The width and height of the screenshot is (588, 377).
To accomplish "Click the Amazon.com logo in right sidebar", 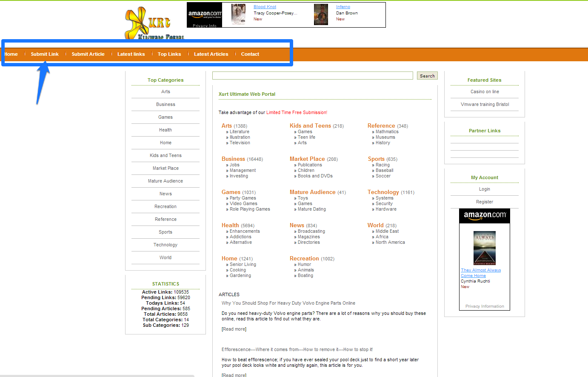I will [485, 215].
